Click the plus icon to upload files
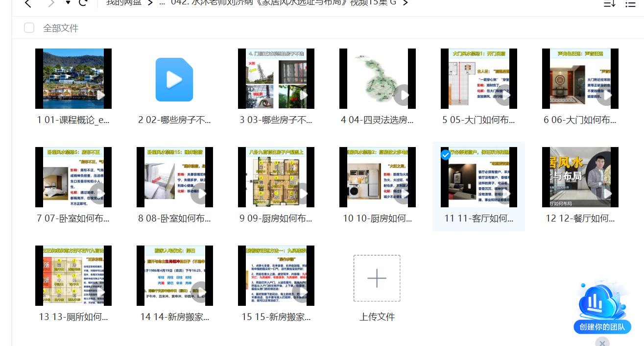644x346 pixels. tap(377, 278)
